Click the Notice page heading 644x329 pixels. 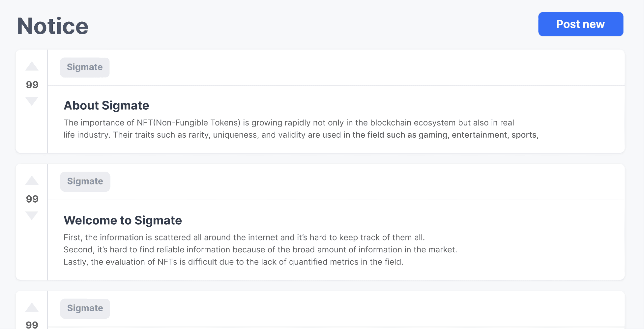click(x=53, y=26)
